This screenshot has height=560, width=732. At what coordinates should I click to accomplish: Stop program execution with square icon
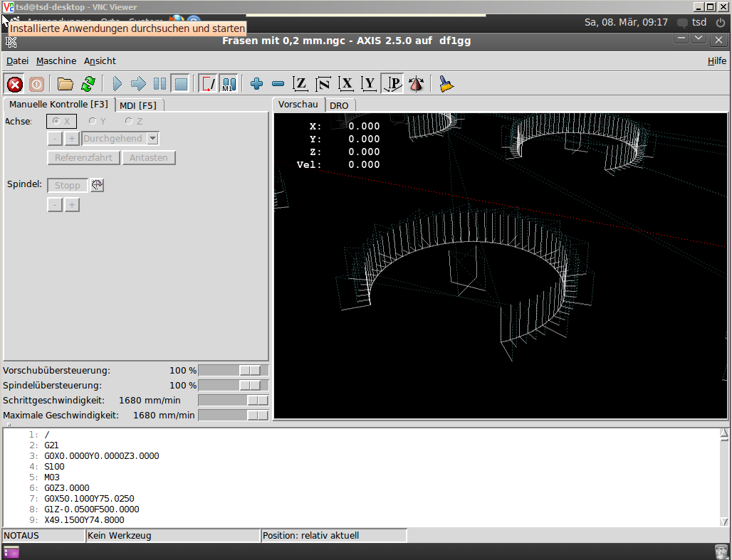click(x=181, y=85)
